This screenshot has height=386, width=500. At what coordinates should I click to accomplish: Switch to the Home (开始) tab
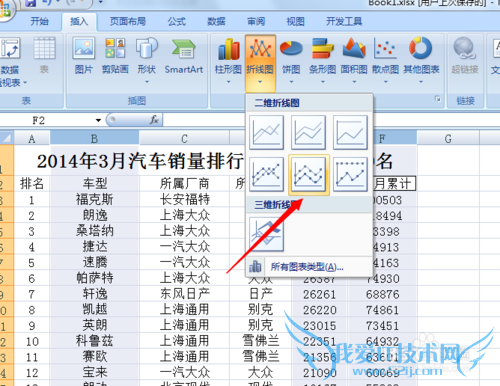pyautogui.click(x=39, y=22)
